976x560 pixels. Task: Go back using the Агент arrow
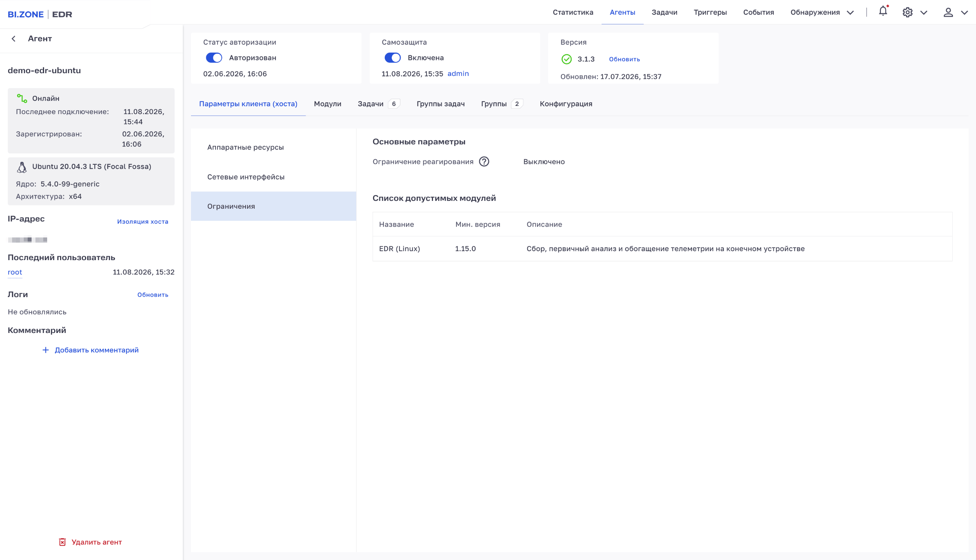point(14,39)
